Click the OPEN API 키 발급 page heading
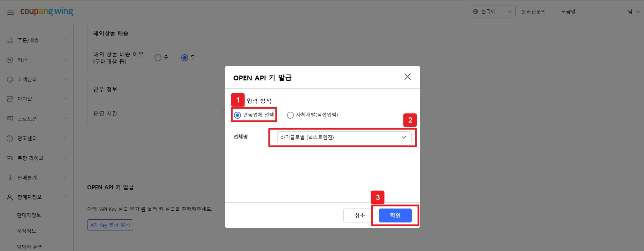Image resolution: width=644 pixels, height=251 pixels. tap(111, 187)
